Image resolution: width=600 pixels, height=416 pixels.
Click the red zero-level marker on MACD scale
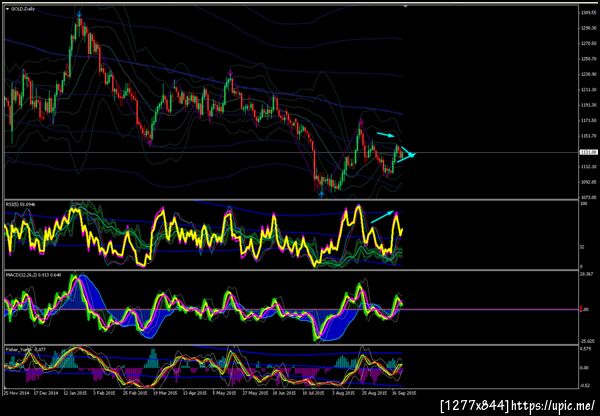point(582,309)
